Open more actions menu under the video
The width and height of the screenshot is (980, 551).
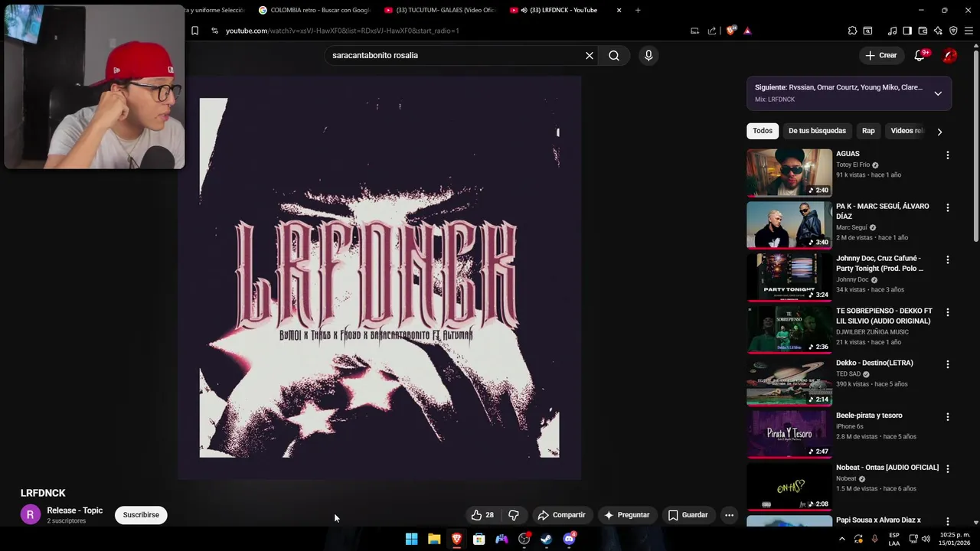click(729, 515)
